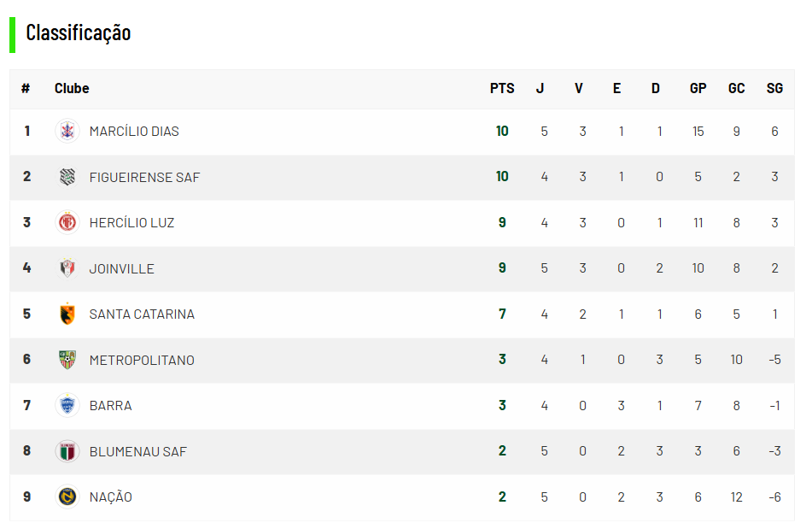Screen dimensions: 812x523
Task: Select the HERCÍLIO LUZ club name
Action: coord(131,223)
